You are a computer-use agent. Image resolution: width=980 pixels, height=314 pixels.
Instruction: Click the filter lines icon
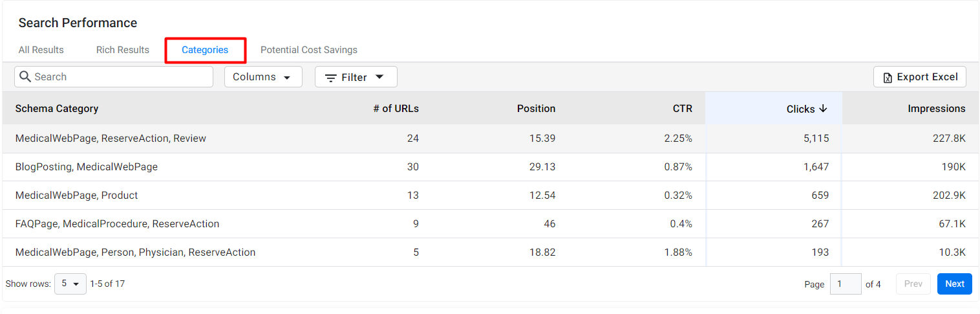point(330,78)
